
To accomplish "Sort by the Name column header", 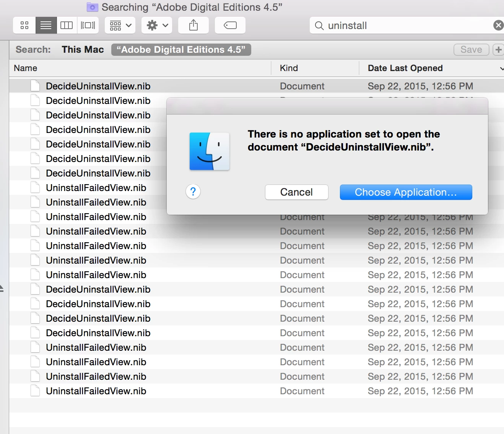I will pyautogui.click(x=140, y=68).
